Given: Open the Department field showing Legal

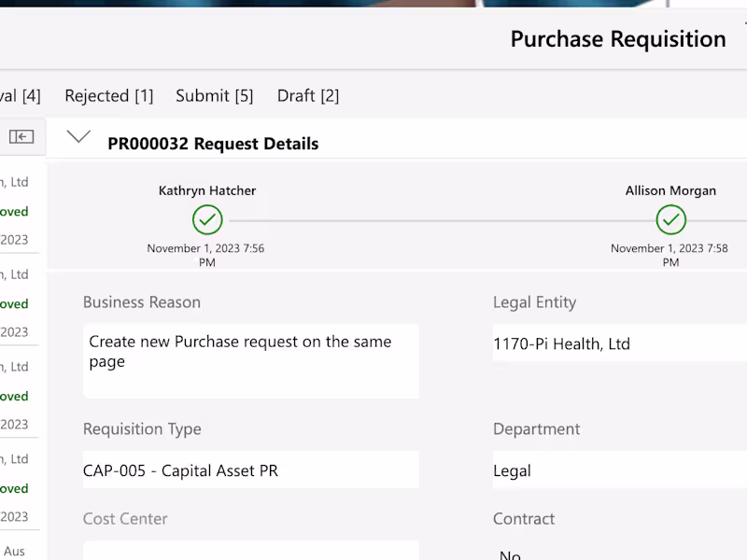Looking at the screenshot, I should click(x=618, y=470).
